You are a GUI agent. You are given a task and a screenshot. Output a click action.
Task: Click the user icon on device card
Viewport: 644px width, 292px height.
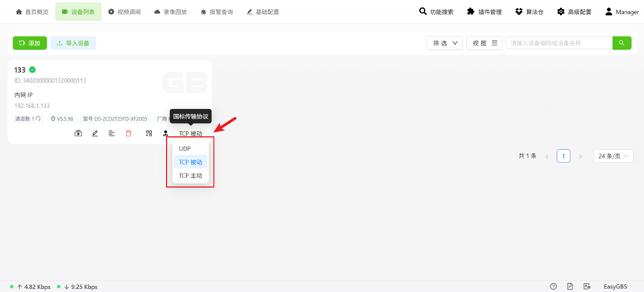[x=165, y=133]
